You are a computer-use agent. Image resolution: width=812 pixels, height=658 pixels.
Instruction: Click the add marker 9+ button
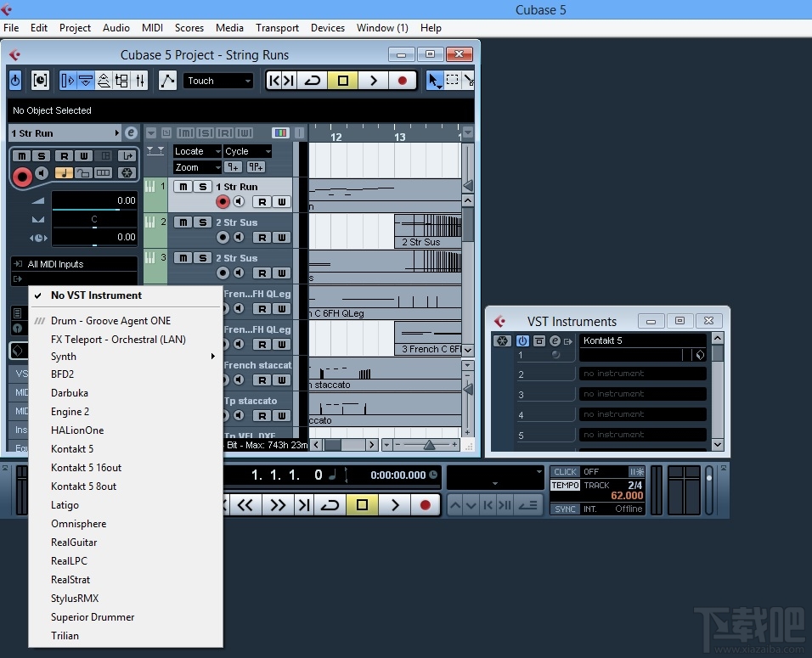[x=233, y=167]
